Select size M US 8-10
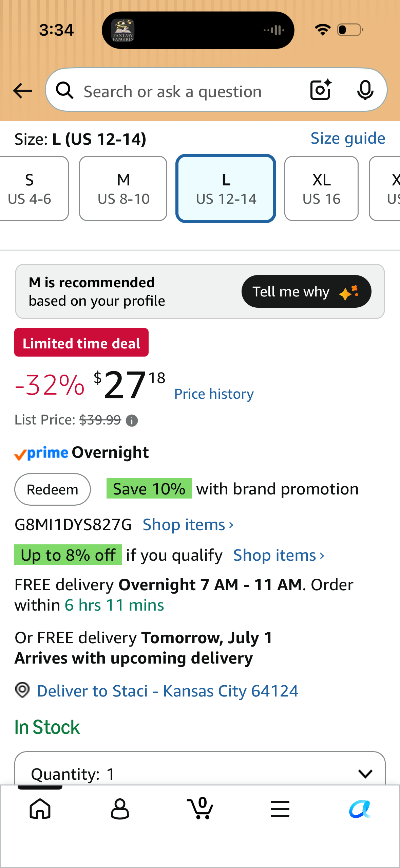Image resolution: width=400 pixels, height=868 pixels. click(x=123, y=188)
